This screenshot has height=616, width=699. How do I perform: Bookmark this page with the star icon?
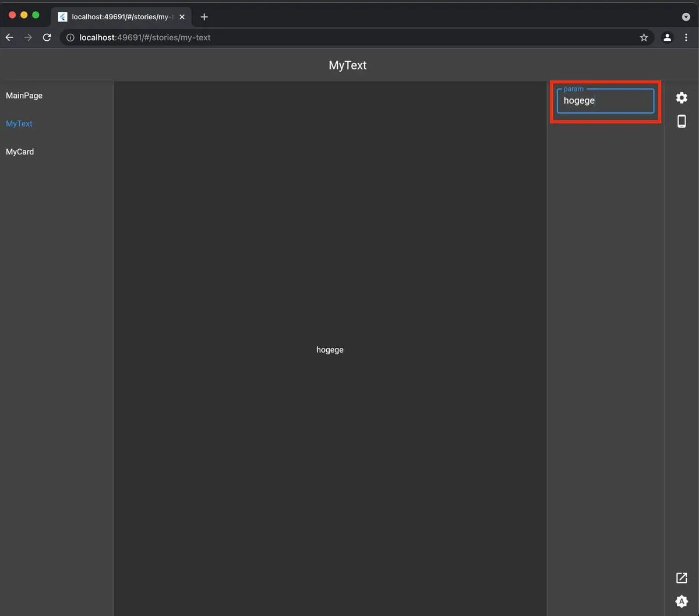[x=644, y=37]
